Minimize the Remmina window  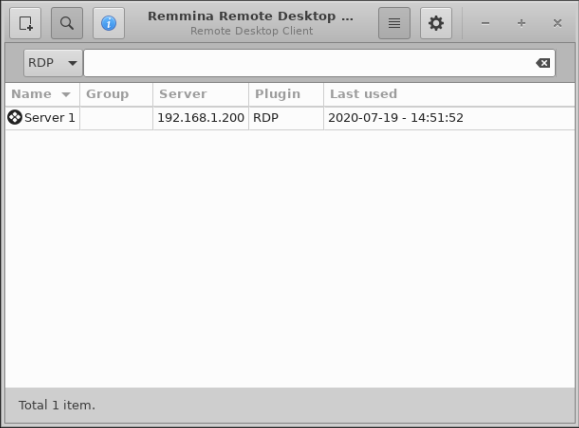click(485, 23)
